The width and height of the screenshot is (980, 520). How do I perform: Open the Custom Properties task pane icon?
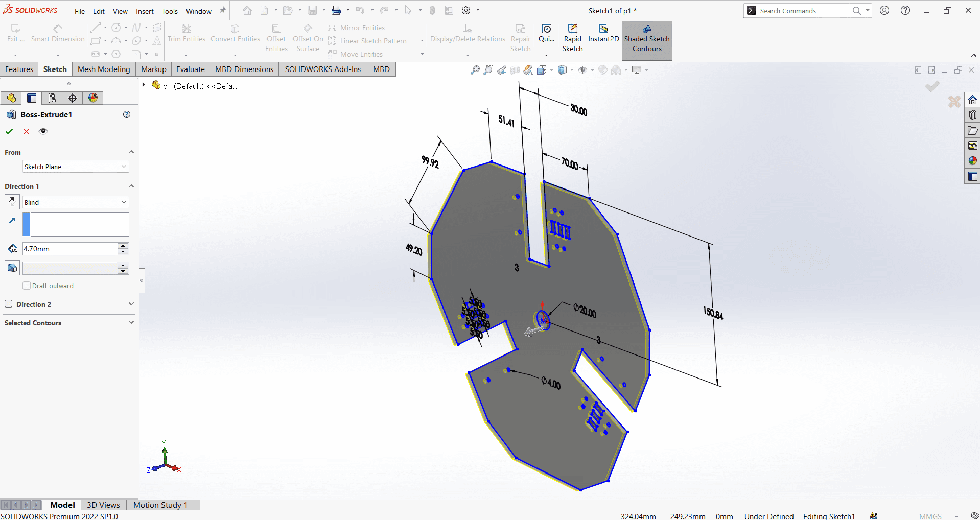(973, 176)
